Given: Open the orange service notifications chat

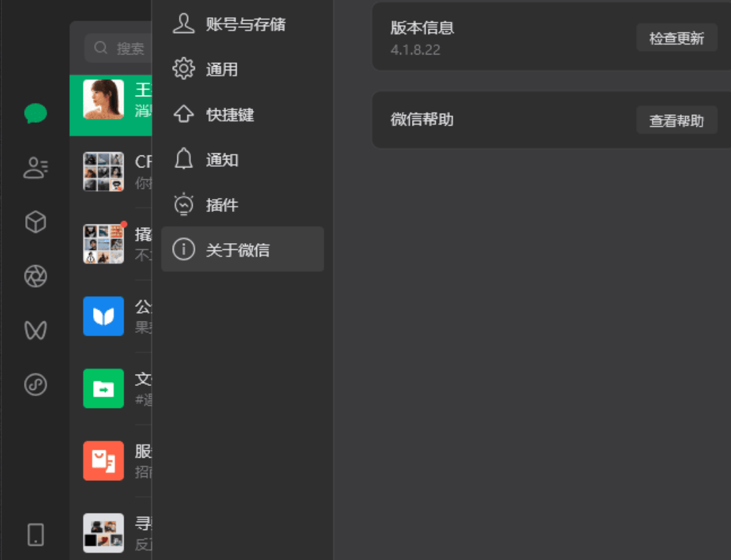Looking at the screenshot, I should click(x=104, y=460).
